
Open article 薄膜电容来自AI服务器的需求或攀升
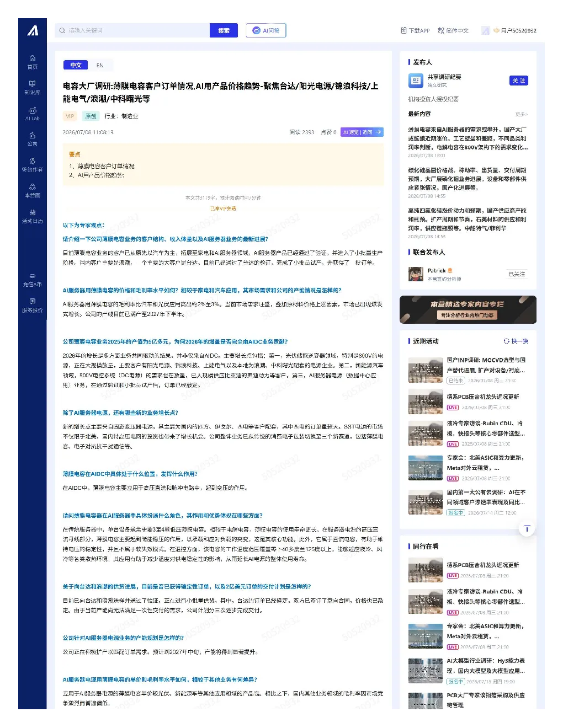pos(468,138)
